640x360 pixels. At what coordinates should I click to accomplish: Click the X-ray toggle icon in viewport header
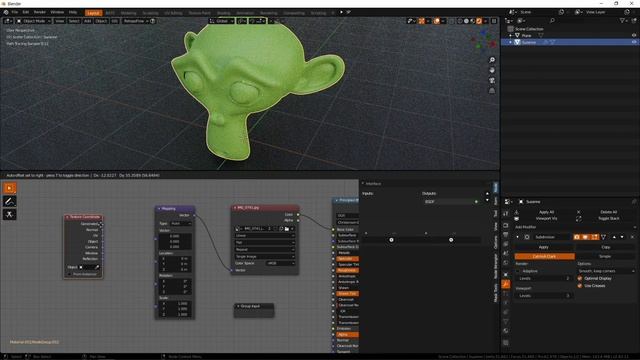click(451, 21)
